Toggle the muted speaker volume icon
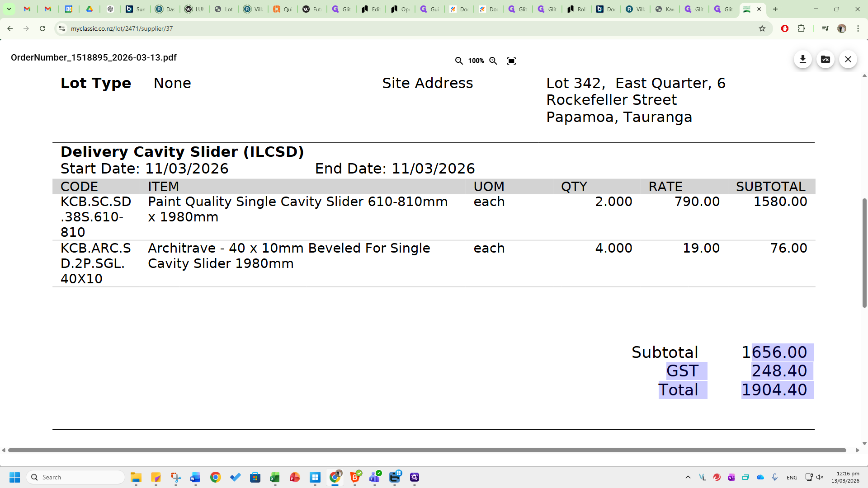 coord(820,477)
